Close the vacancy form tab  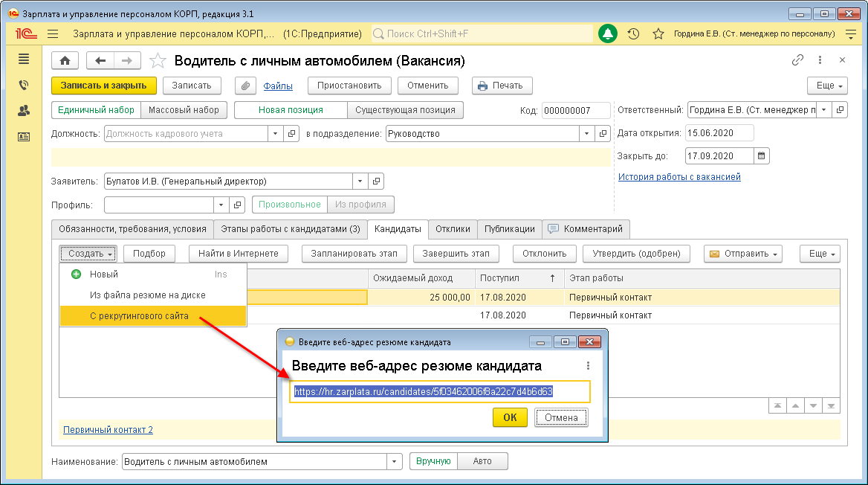coord(842,60)
